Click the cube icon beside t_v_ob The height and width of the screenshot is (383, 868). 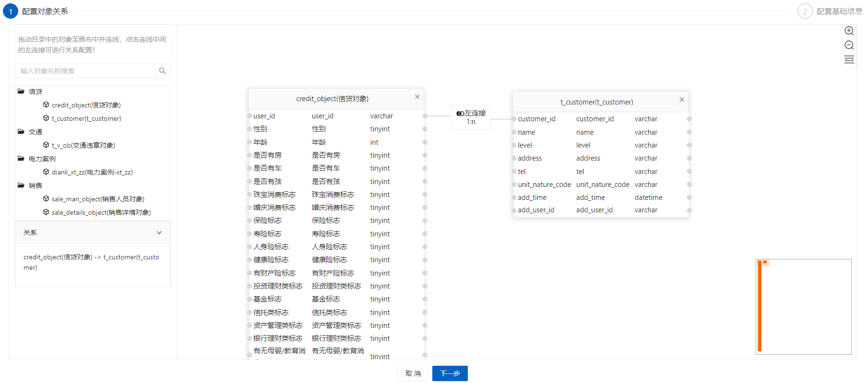point(46,145)
